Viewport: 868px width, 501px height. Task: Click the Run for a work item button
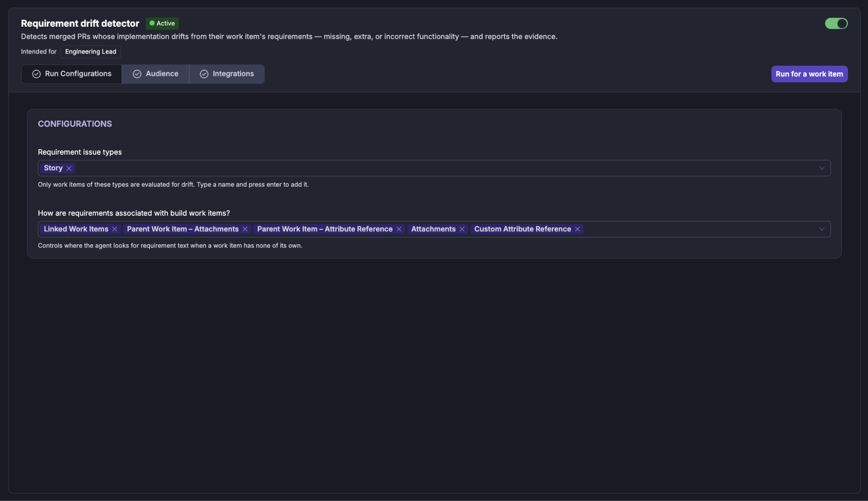[809, 74]
